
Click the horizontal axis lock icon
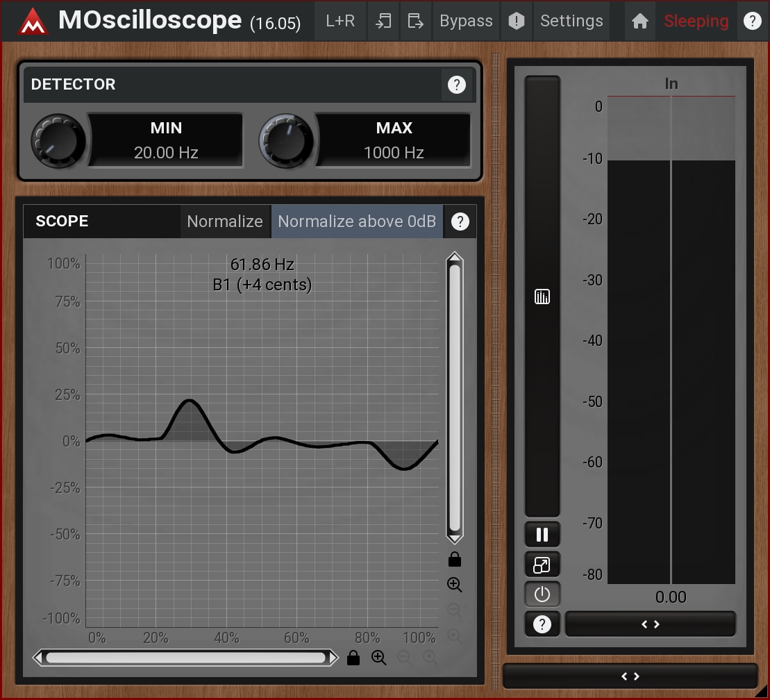pos(353,657)
